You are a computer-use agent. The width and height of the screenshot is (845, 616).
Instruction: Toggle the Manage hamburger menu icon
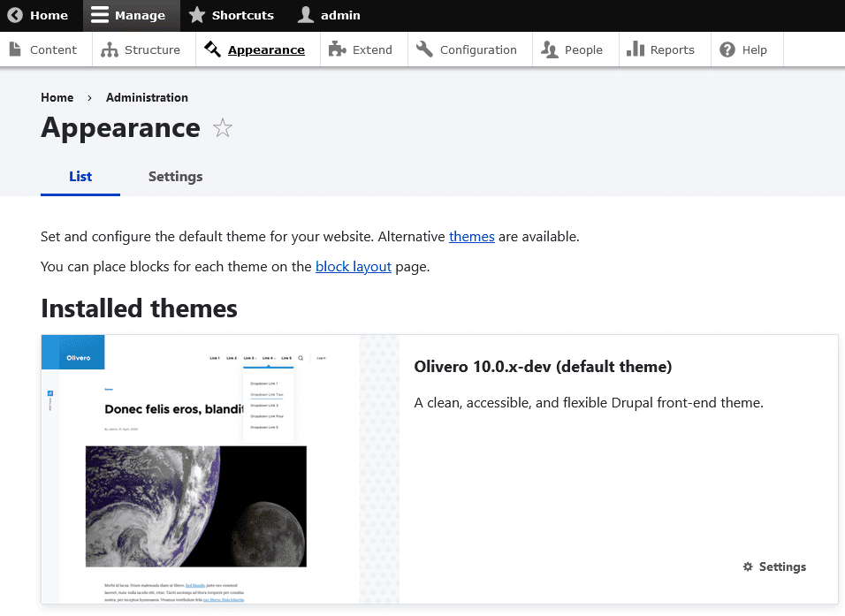tap(100, 15)
